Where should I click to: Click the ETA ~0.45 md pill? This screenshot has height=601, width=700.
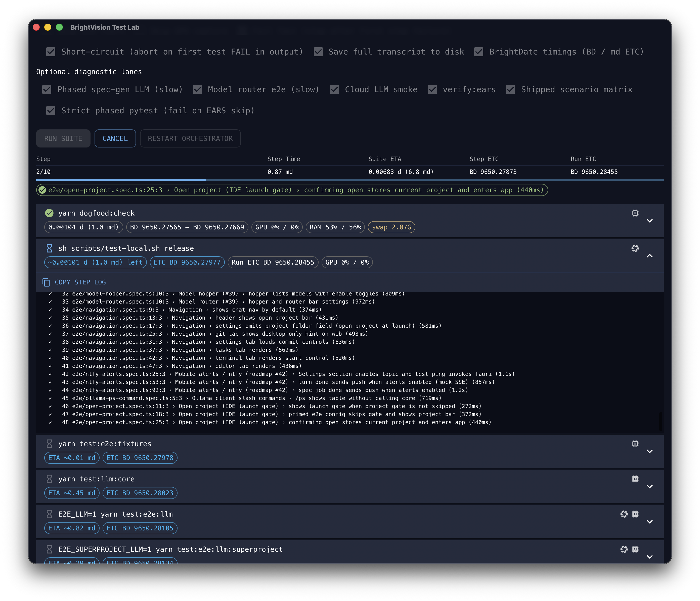click(x=72, y=493)
